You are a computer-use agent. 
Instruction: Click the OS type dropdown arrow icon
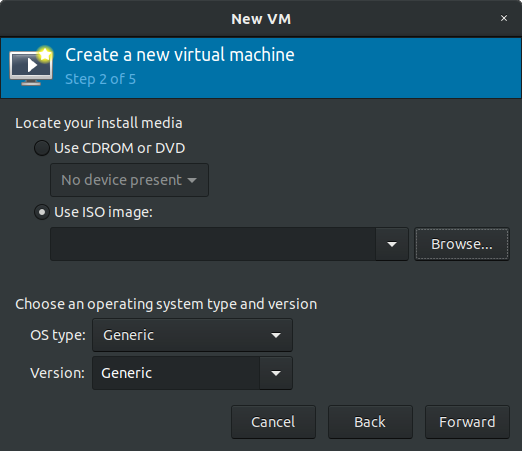276,335
